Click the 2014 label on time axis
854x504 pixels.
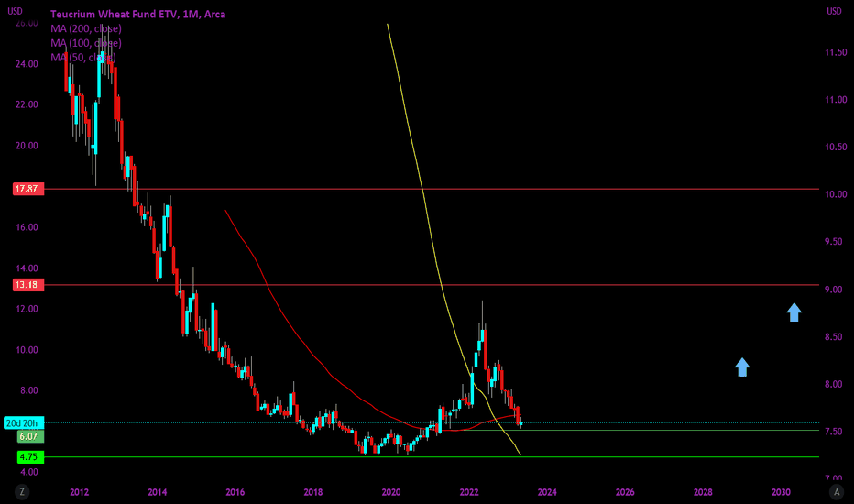(158, 492)
